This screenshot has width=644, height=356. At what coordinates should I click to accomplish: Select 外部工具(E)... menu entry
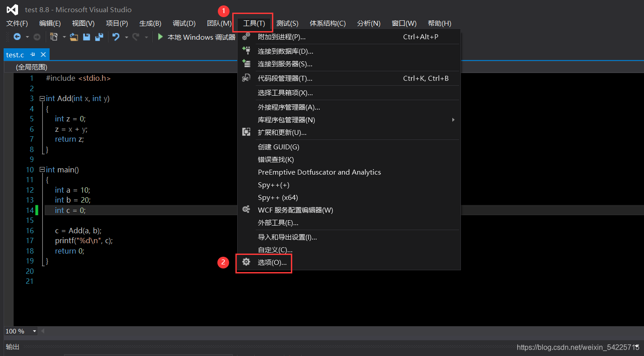click(349, 223)
